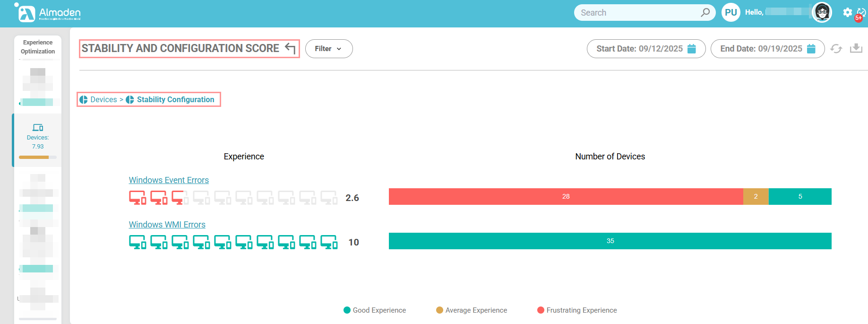Open the settings gear icon

(x=848, y=12)
